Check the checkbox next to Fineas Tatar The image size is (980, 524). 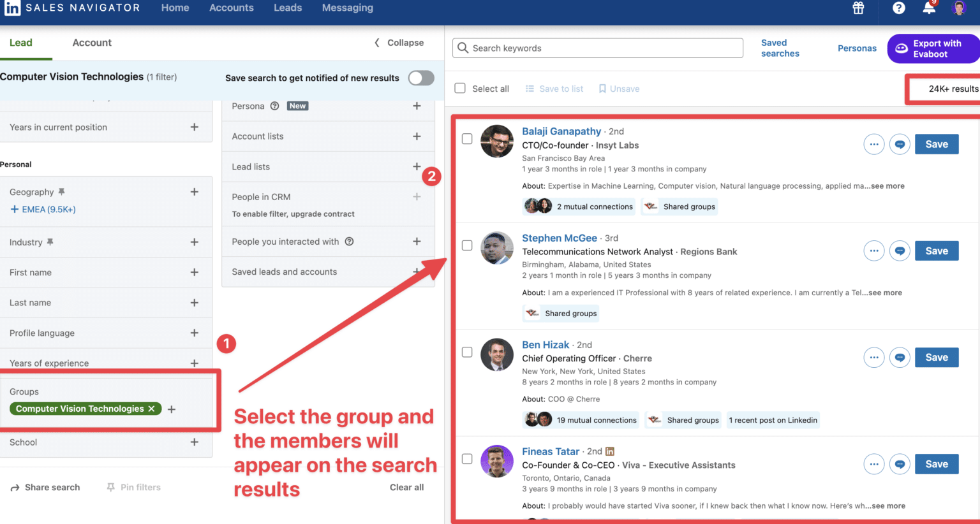[x=467, y=459]
